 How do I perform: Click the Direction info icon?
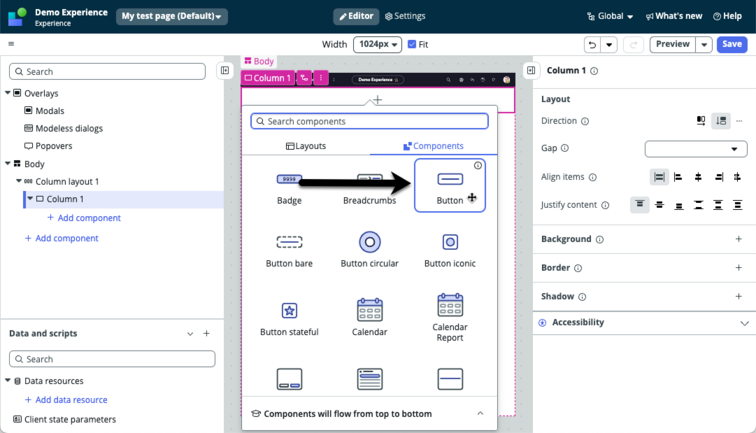click(x=585, y=121)
